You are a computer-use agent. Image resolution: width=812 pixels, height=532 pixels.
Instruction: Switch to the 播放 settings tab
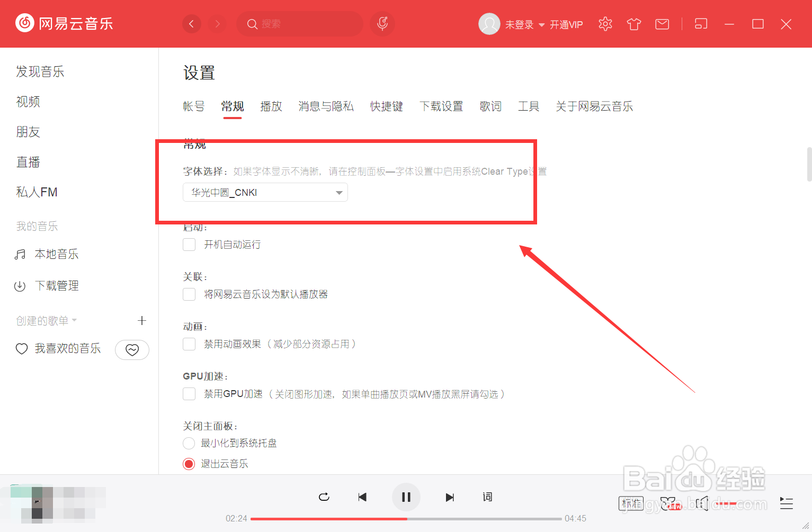click(271, 106)
